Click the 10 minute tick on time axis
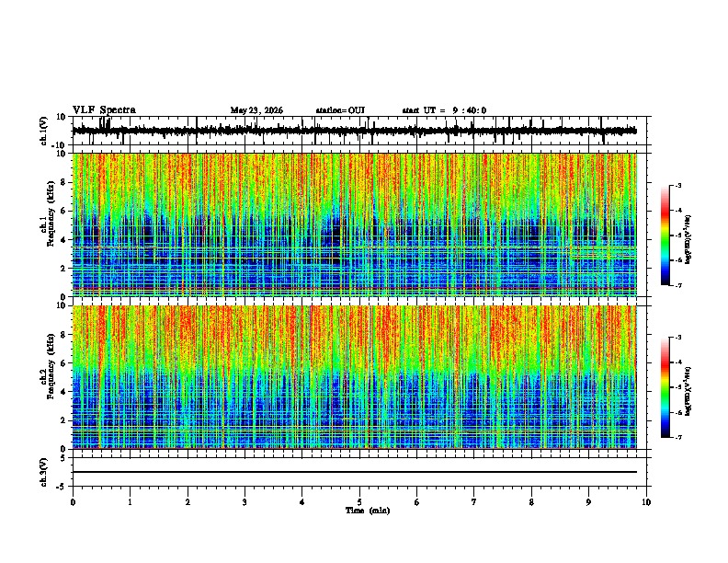Viewport: 728px width, 563px height. click(646, 502)
